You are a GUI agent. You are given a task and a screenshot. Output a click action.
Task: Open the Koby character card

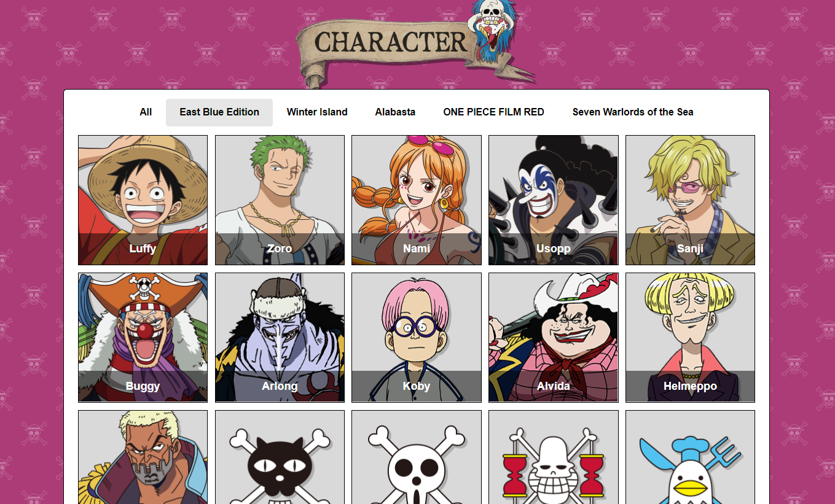(417, 338)
